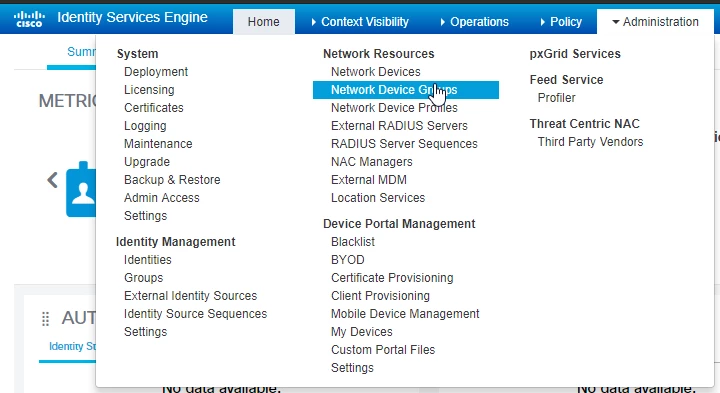Screen dimensions: 720x393
Task: Collapse the Administration menu
Action: (x=655, y=22)
